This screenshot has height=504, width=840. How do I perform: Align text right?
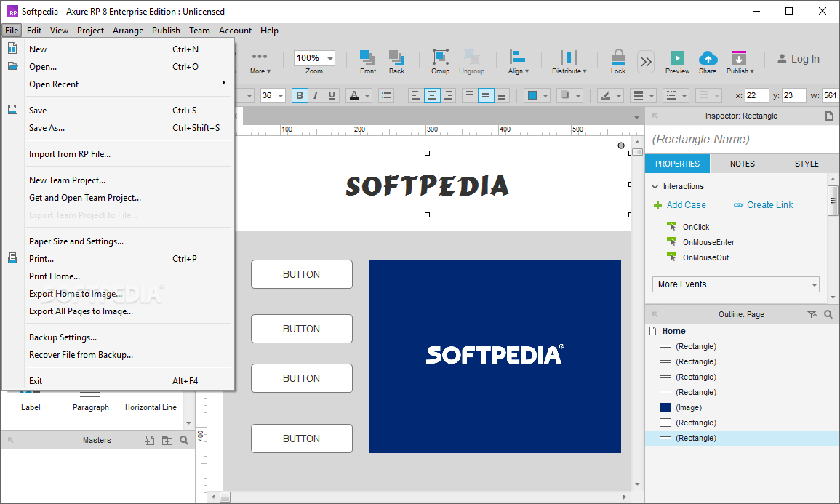coord(449,95)
